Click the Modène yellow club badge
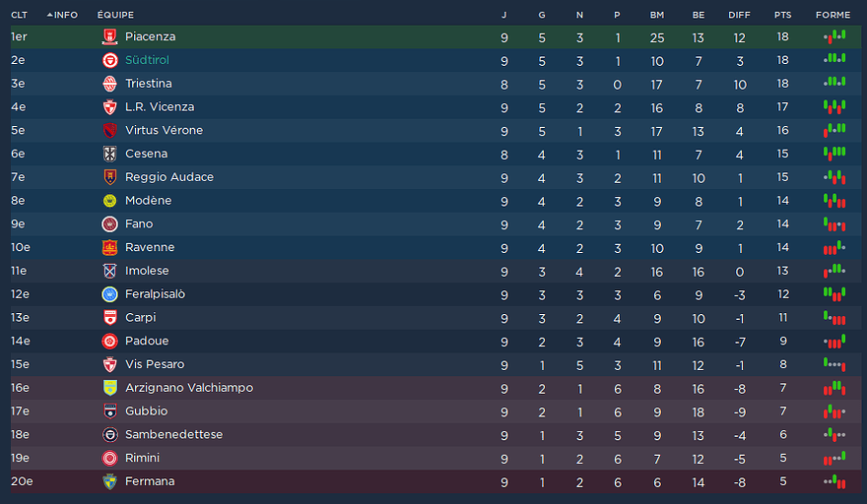This screenshot has width=867, height=504. (x=109, y=201)
